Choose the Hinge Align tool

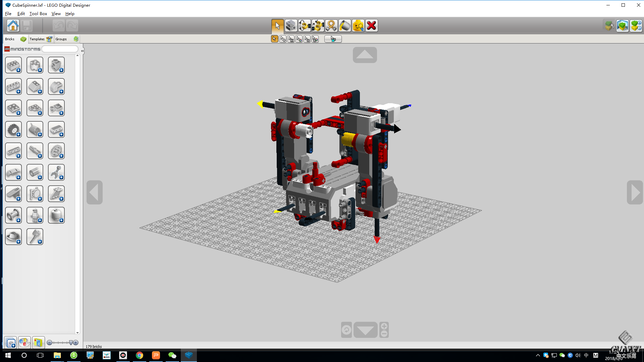pos(318,26)
